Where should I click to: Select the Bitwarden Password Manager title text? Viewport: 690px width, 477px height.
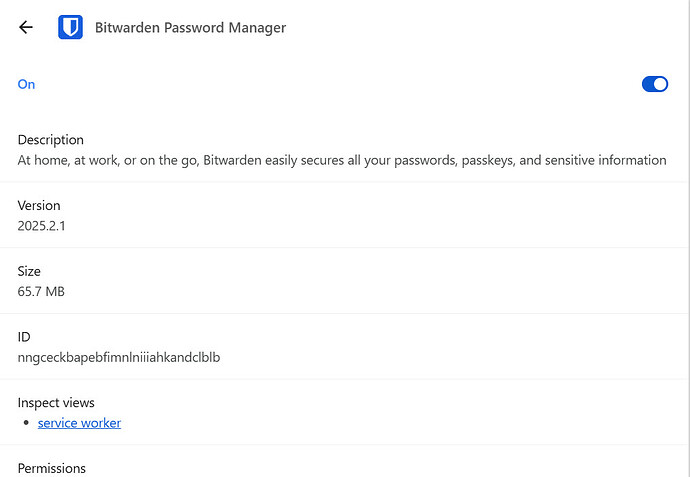(191, 28)
